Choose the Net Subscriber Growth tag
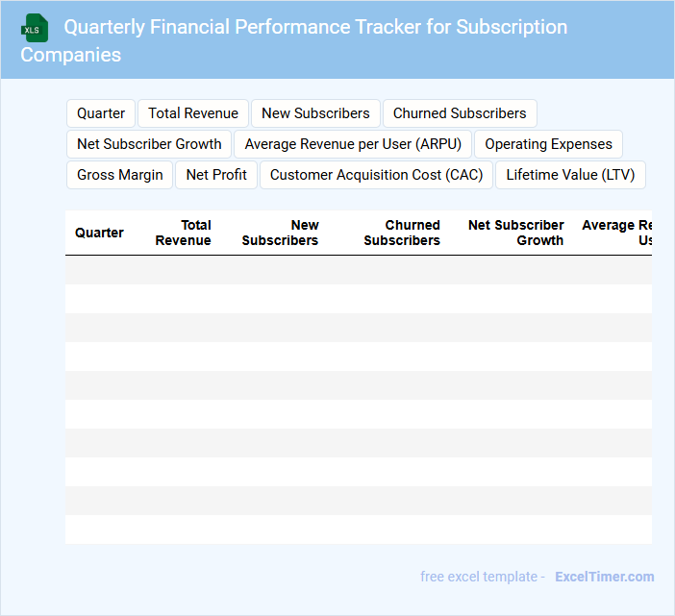Viewport: 675px width, 616px height. 149,144
